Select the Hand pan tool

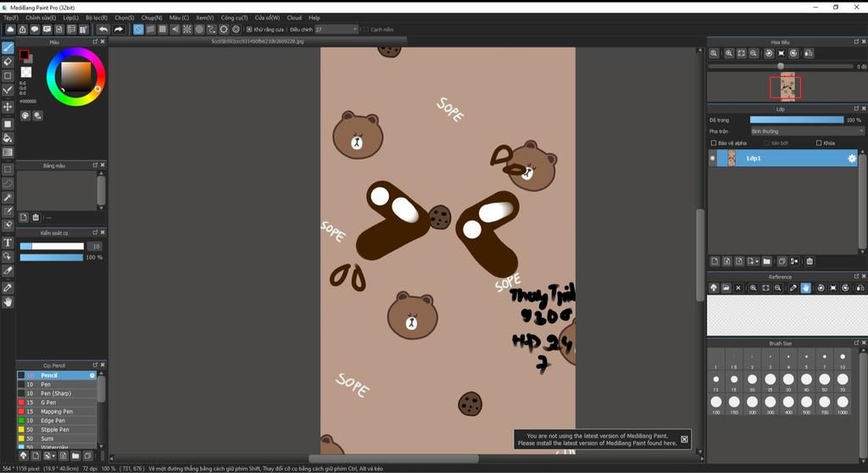8,302
